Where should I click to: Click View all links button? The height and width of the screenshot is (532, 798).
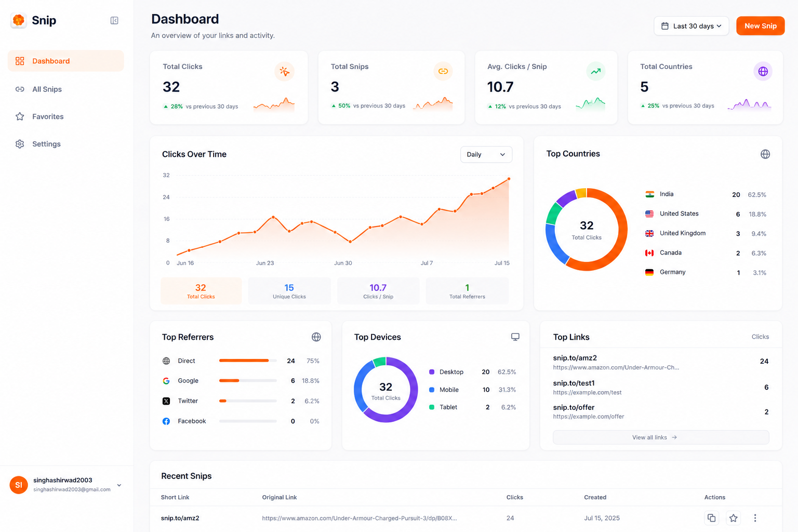(x=661, y=437)
